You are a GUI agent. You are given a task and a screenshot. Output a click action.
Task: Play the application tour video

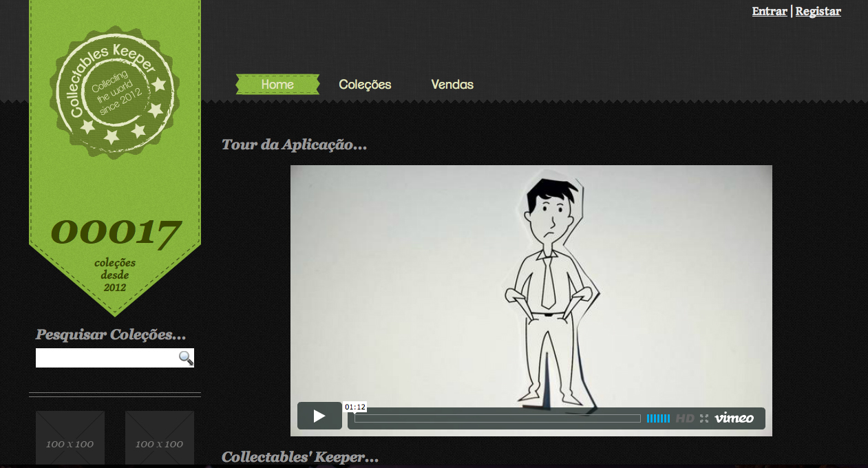tap(319, 416)
